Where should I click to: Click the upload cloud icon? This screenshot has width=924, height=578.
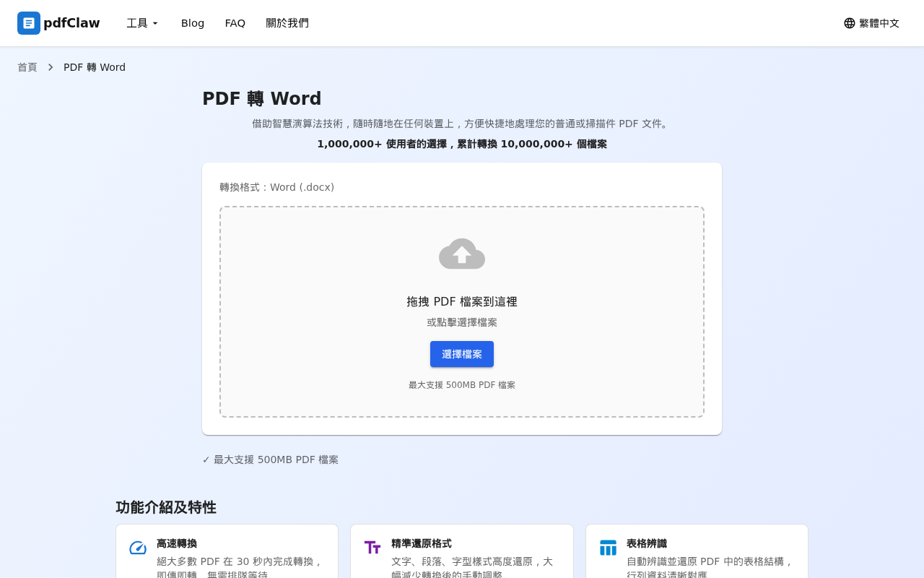tap(462, 254)
